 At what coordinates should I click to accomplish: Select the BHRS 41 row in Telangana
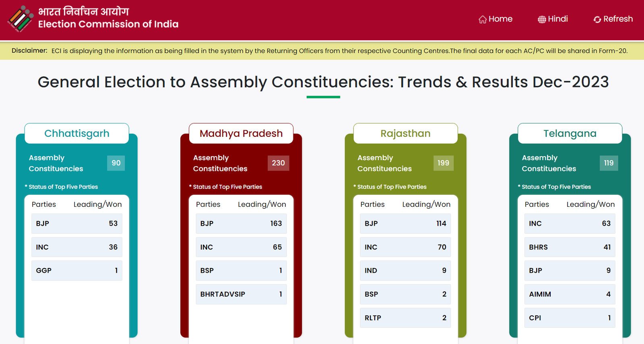click(570, 247)
